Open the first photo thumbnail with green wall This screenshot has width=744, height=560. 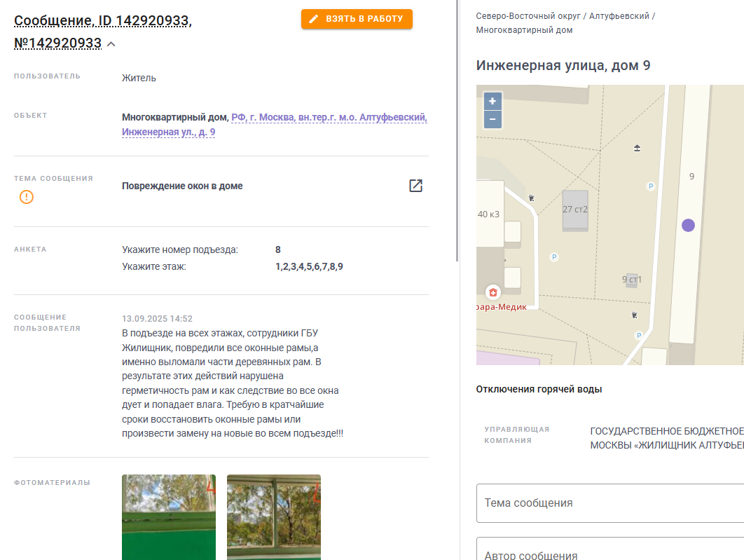pyautogui.click(x=169, y=517)
